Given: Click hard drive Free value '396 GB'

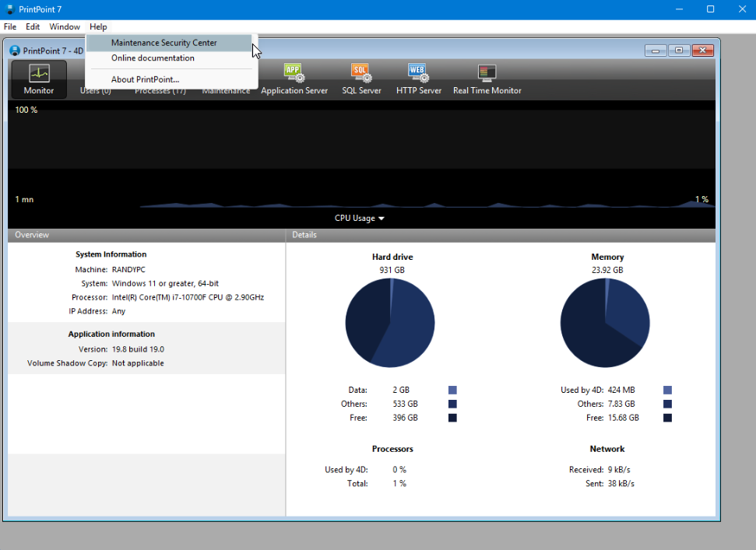Looking at the screenshot, I should [x=405, y=418].
